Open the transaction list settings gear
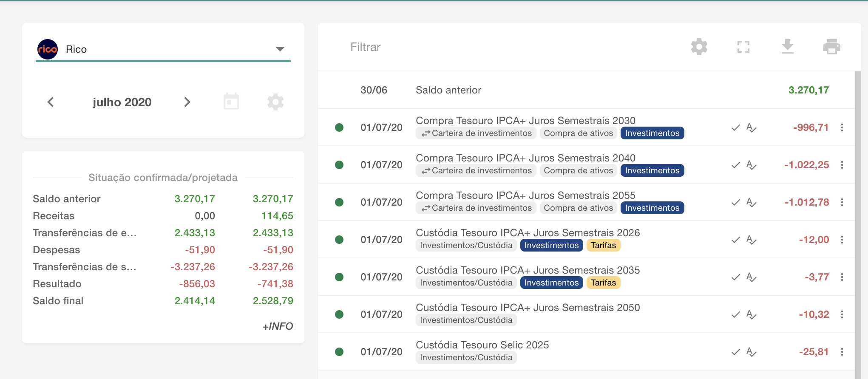The width and height of the screenshot is (868, 379). pos(699,47)
